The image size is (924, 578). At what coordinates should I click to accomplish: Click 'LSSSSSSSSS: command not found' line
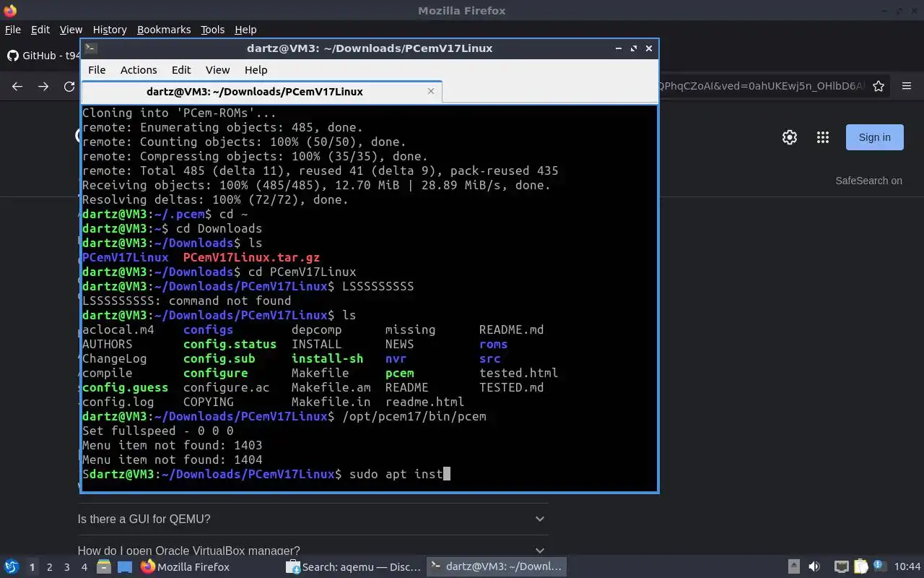(186, 301)
